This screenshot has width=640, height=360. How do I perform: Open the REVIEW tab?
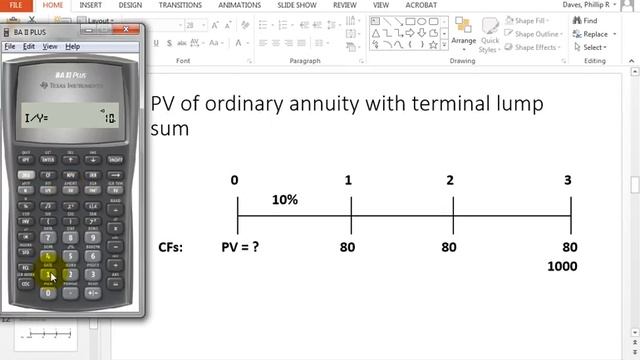pos(344,5)
